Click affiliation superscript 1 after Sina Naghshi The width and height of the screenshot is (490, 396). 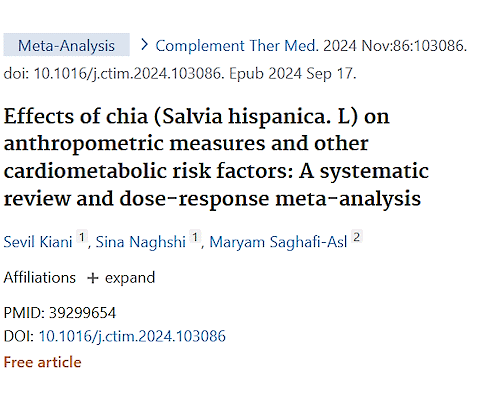click(x=195, y=237)
